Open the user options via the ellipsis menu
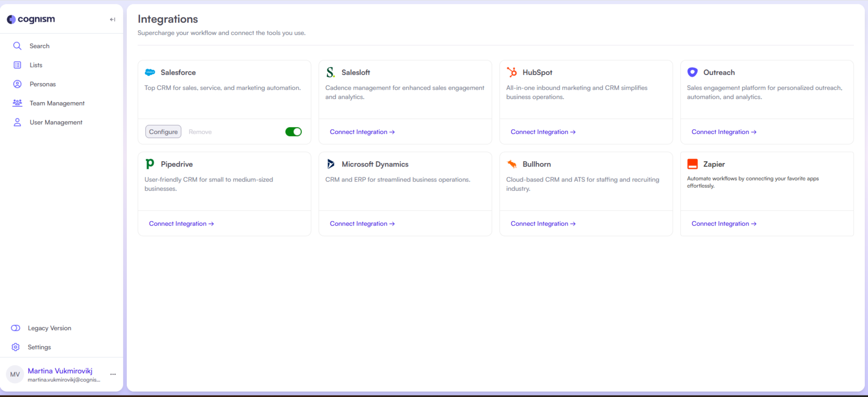This screenshot has width=868, height=397. (x=113, y=374)
